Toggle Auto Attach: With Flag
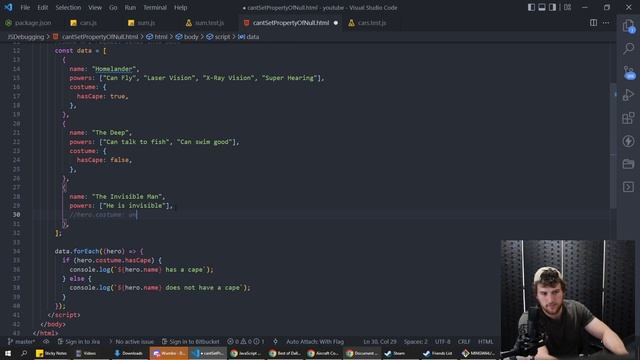 [315, 342]
